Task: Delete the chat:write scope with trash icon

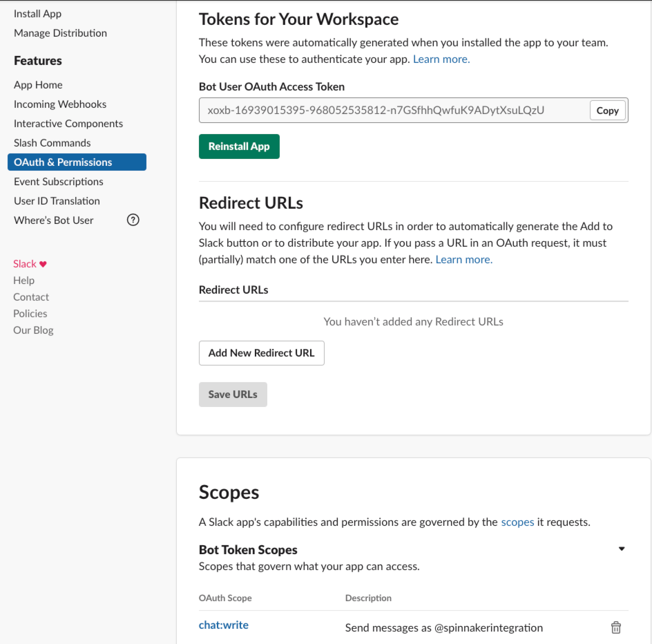Action: [x=615, y=627]
